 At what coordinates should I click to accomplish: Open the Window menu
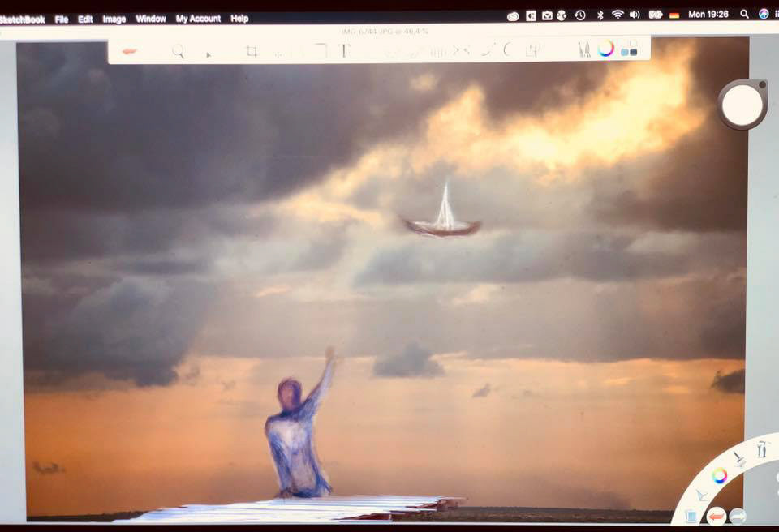tap(151, 19)
